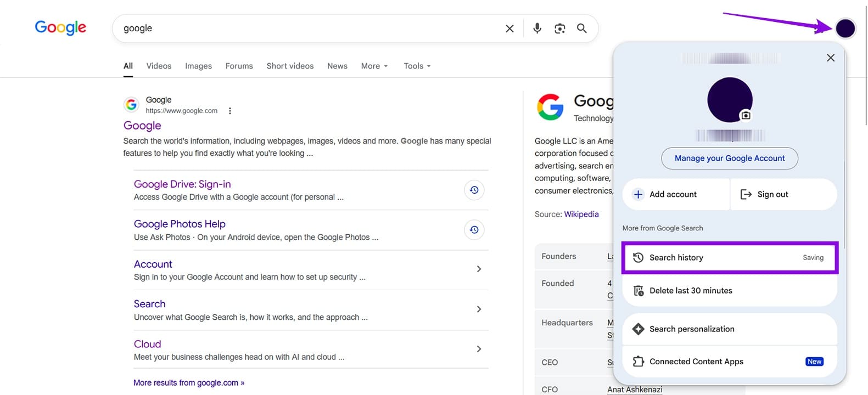Click the Founders row label
The width and height of the screenshot is (868, 395).
point(559,256)
